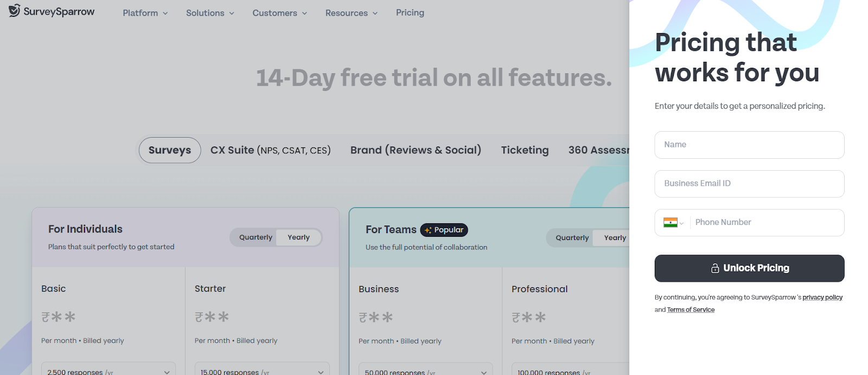Open the 360 Assessment tab
Viewport: 868px width, 375px height.
[598, 150]
